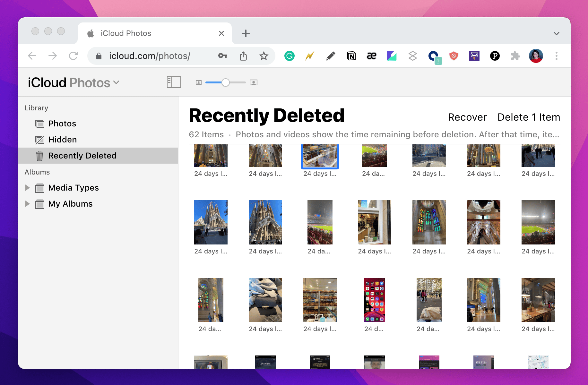Viewport: 588px width, 385px height.
Task: Open the tab search chevron dropdown
Action: [557, 33]
